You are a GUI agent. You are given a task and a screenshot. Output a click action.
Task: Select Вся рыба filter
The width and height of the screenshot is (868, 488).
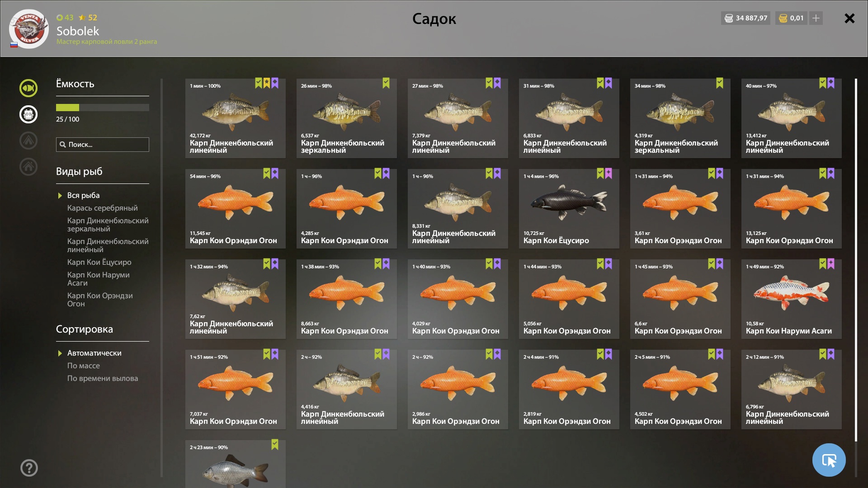point(83,195)
